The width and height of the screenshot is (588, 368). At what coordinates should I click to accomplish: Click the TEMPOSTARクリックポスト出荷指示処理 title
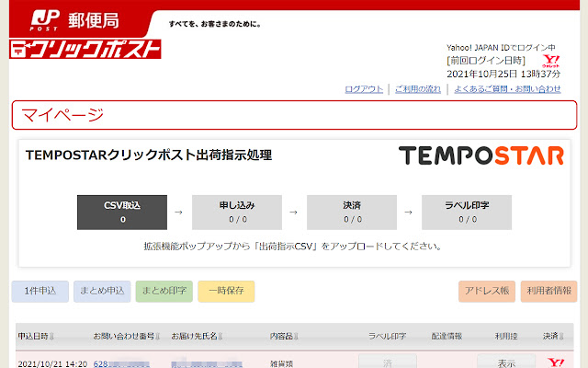point(149,155)
